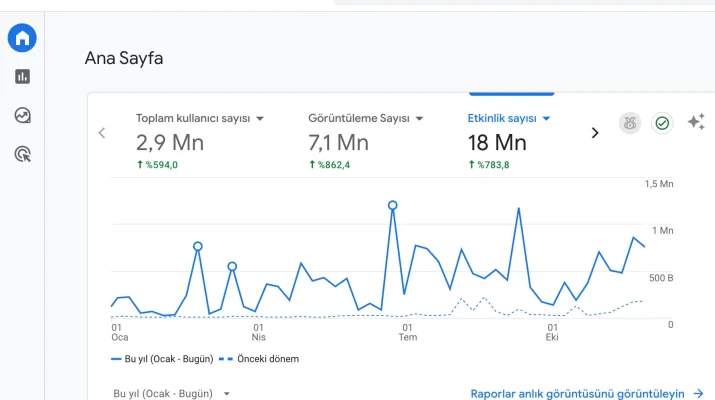Image resolution: width=715 pixels, height=400 pixels.
Task: Click the gray medal badge icon
Action: (630, 123)
